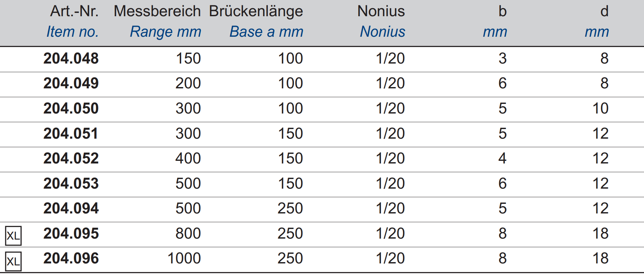Click the Brückenlänge column header

pos(256,22)
